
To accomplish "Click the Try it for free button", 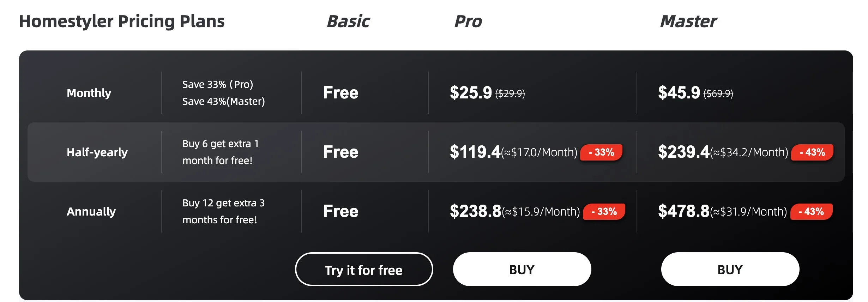I will click(x=364, y=269).
